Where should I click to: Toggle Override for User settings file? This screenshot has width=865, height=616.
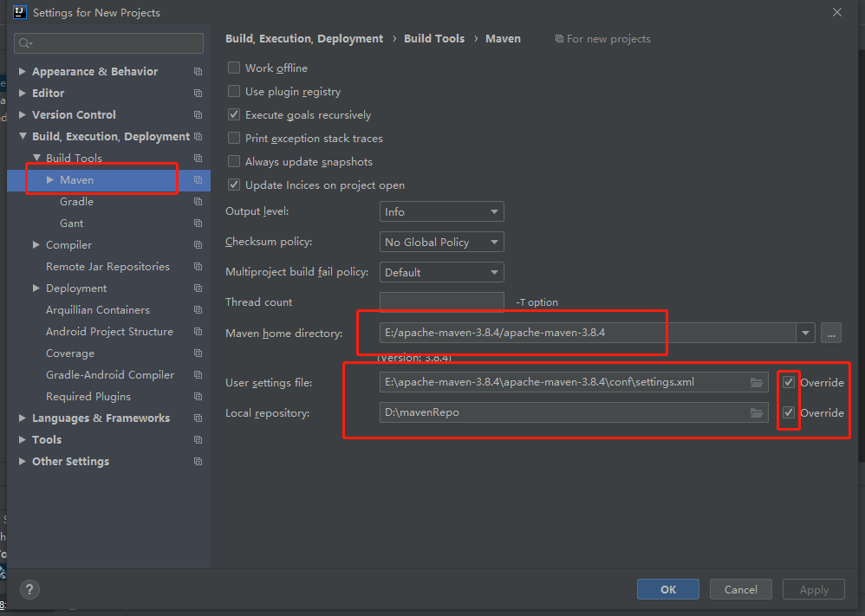click(x=789, y=382)
